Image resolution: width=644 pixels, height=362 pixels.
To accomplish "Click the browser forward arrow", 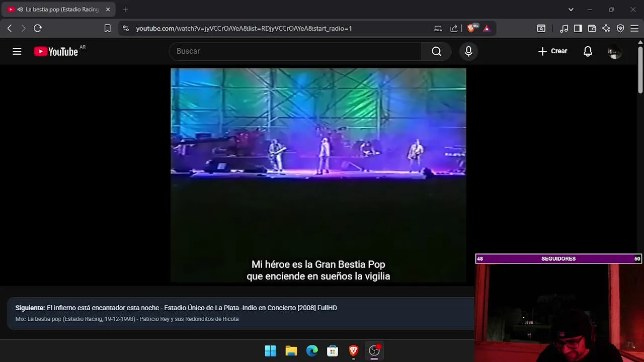I will click(23, 29).
